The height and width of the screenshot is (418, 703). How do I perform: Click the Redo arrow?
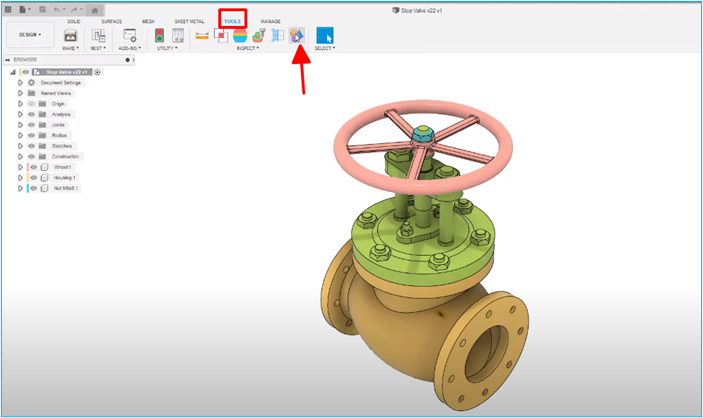tap(74, 9)
